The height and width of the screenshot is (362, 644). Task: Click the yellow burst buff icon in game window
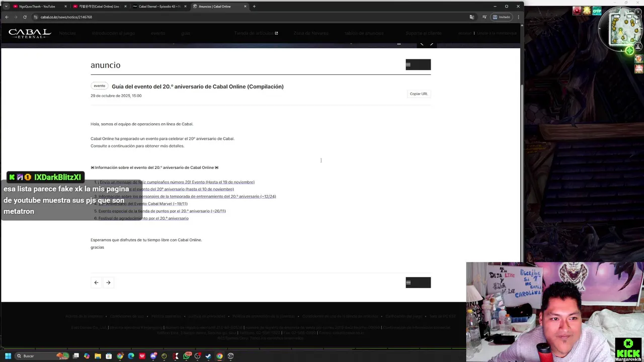(587, 11)
